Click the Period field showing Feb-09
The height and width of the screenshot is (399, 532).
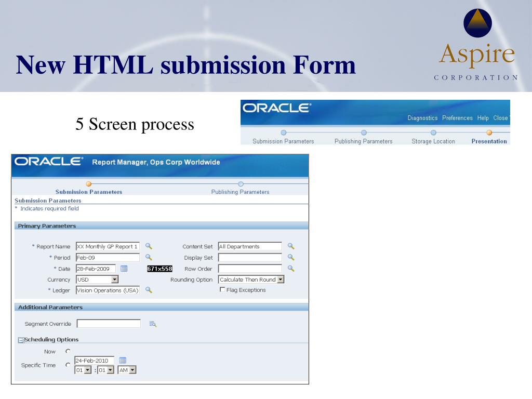click(108, 258)
